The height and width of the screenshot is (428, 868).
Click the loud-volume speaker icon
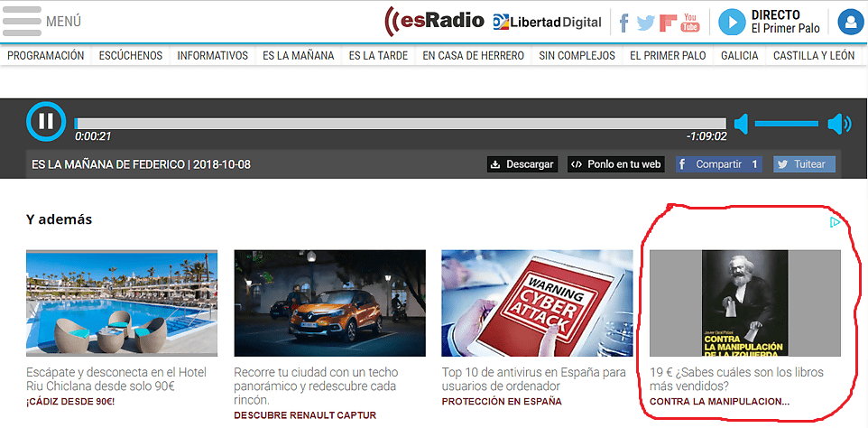coord(839,124)
